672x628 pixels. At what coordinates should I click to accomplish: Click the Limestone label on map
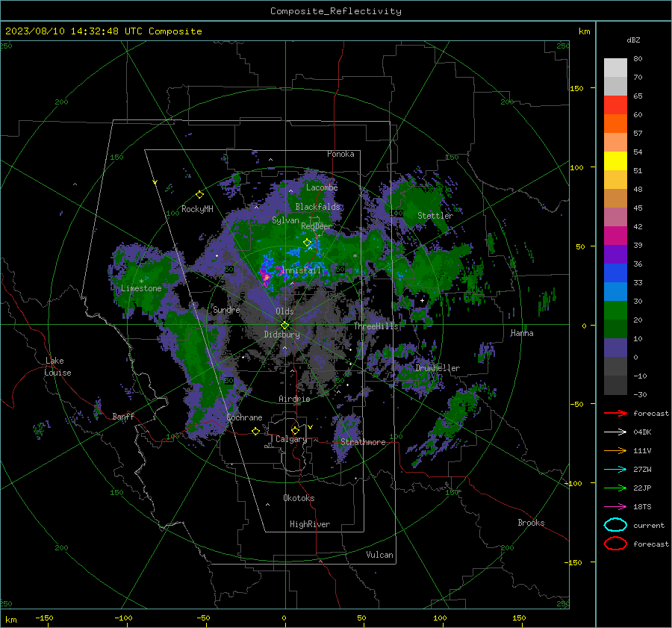(141, 288)
